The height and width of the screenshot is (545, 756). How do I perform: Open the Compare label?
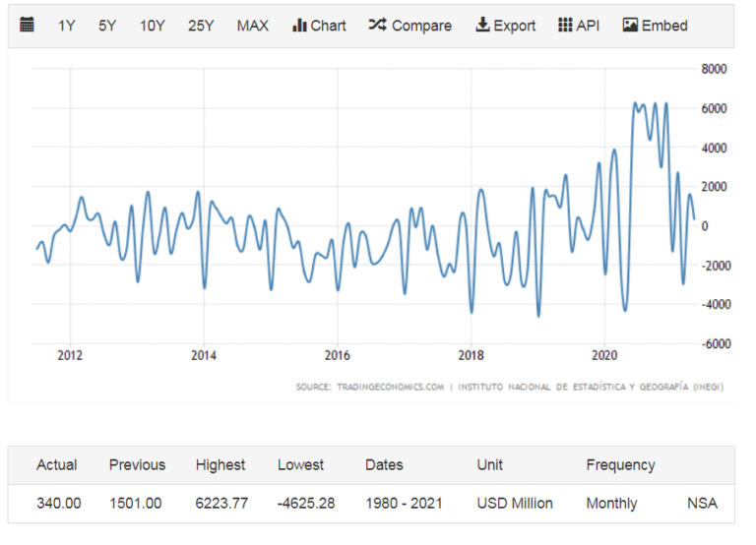pyautogui.click(x=421, y=26)
